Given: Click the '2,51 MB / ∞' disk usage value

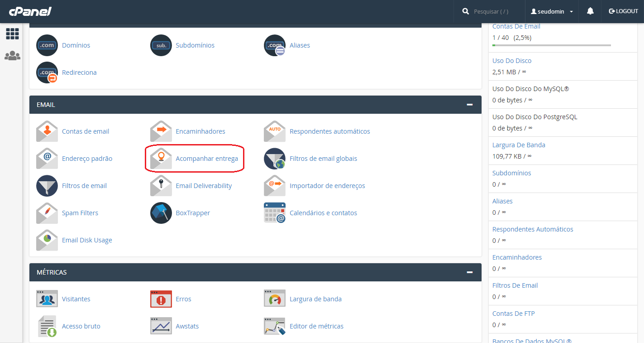Looking at the screenshot, I should point(509,72).
